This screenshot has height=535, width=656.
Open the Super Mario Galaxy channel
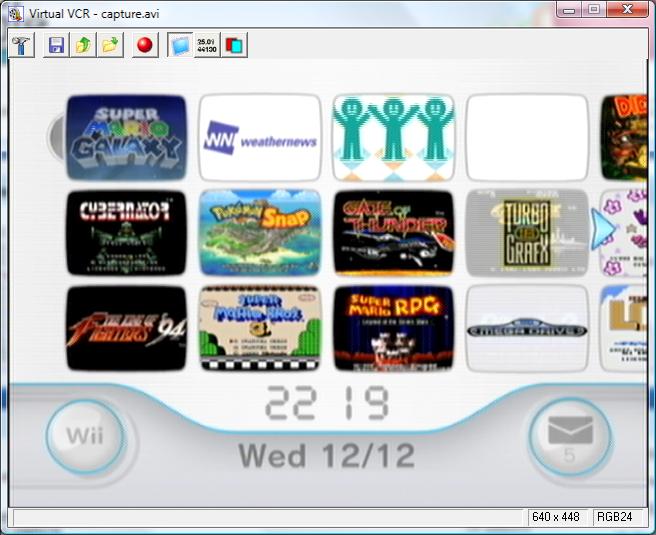point(126,138)
